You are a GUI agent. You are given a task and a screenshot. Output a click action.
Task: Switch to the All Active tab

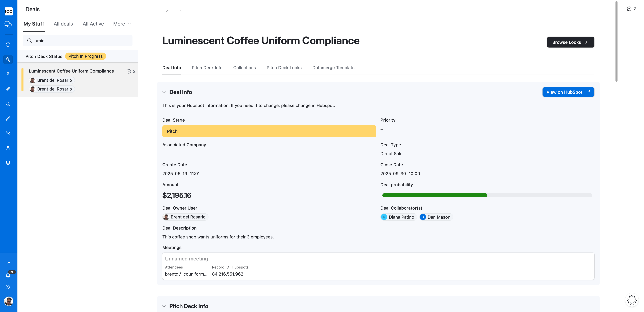pyautogui.click(x=93, y=24)
